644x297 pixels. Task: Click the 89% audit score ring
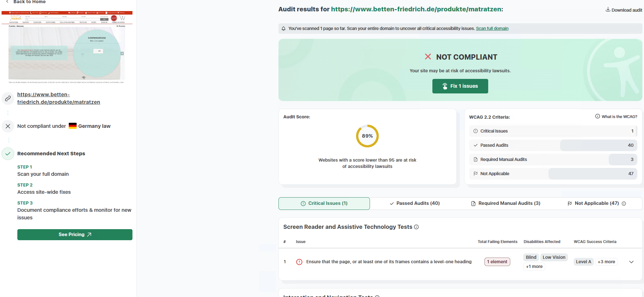click(x=367, y=136)
